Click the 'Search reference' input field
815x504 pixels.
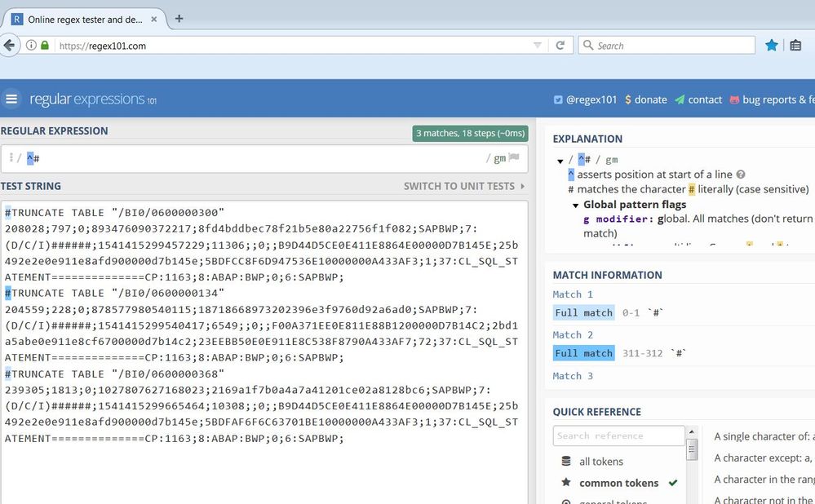[x=618, y=435]
